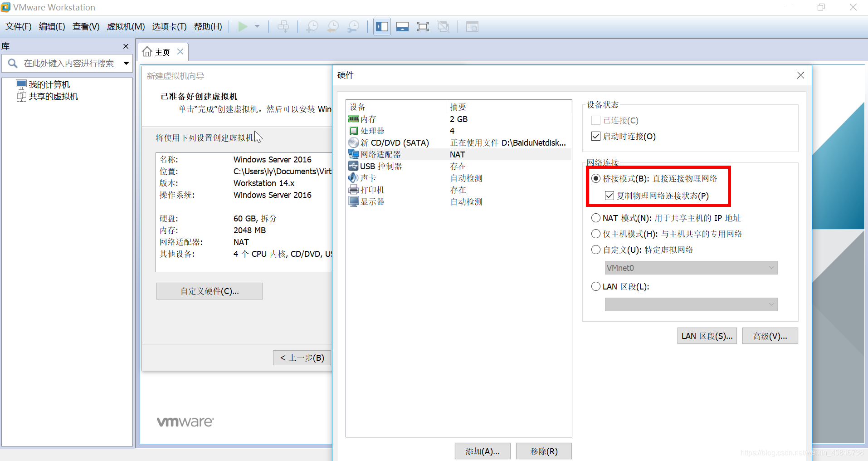This screenshot has width=868, height=461.
Task: Click the 自定义硬件(C)... button
Action: point(210,291)
